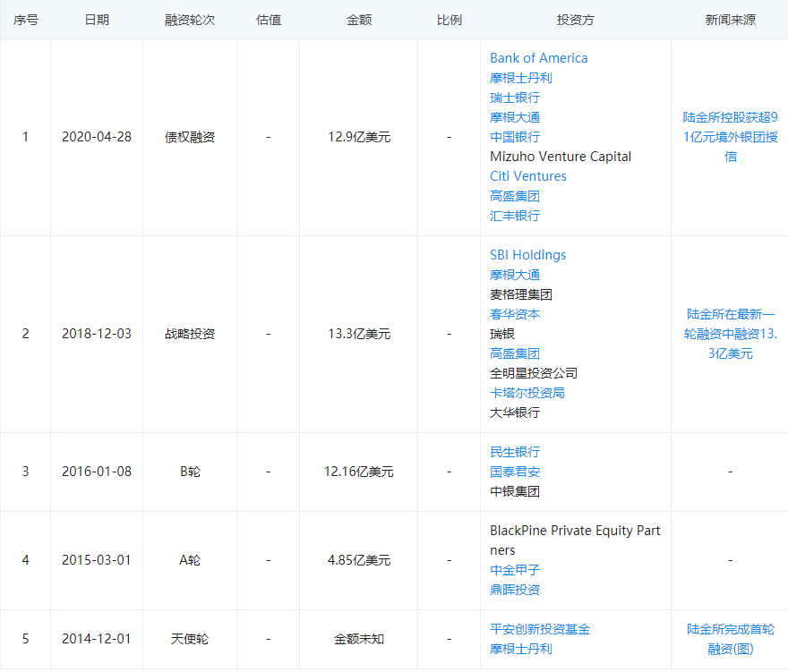The height and width of the screenshot is (672, 788).
Task: Open the SBI Holdings investor link
Action: [x=528, y=255]
